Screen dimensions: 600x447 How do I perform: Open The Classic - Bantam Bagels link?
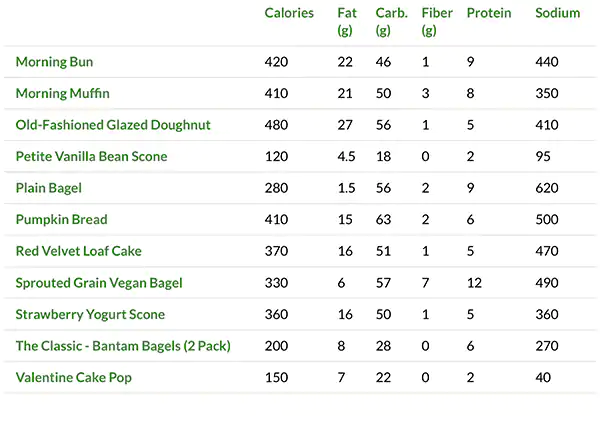click(123, 346)
